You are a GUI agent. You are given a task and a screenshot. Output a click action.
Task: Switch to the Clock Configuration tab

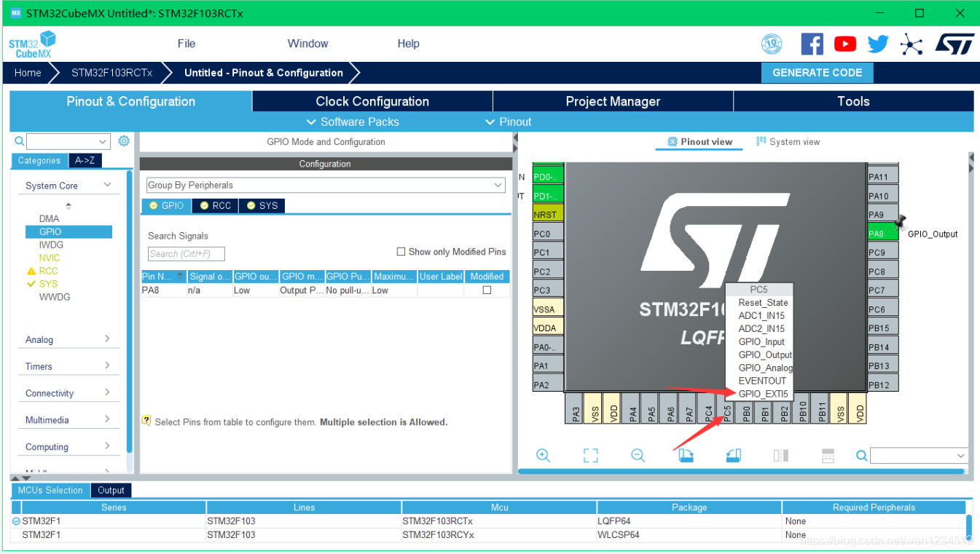click(x=372, y=102)
